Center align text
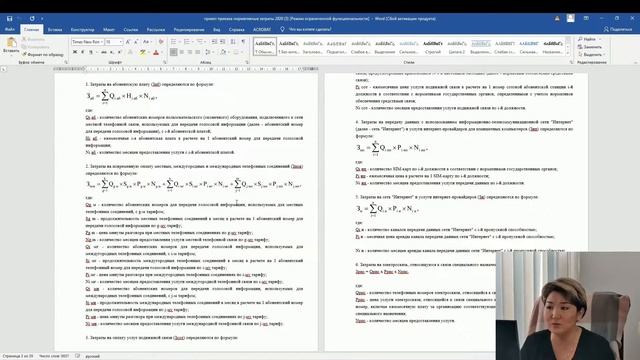 (x=182, y=52)
